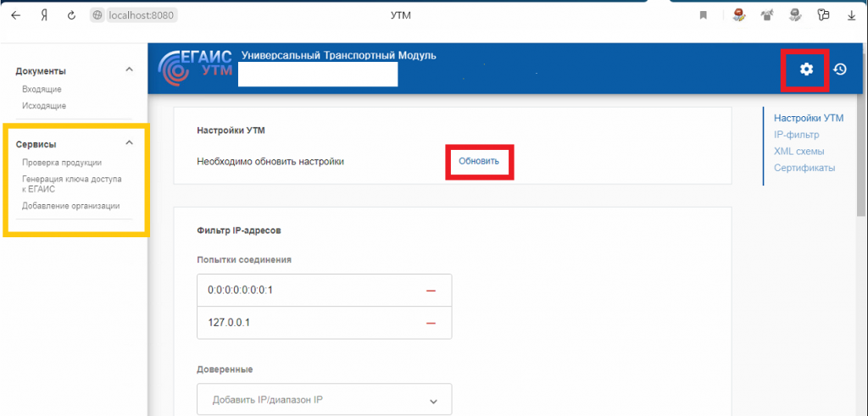
Task: Open the first browser extension icon
Action: (738, 15)
